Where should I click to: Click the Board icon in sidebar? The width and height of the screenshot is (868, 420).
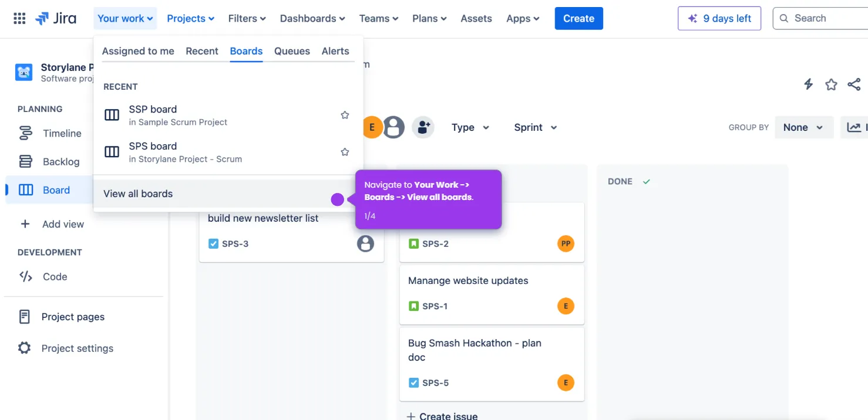[x=26, y=189]
